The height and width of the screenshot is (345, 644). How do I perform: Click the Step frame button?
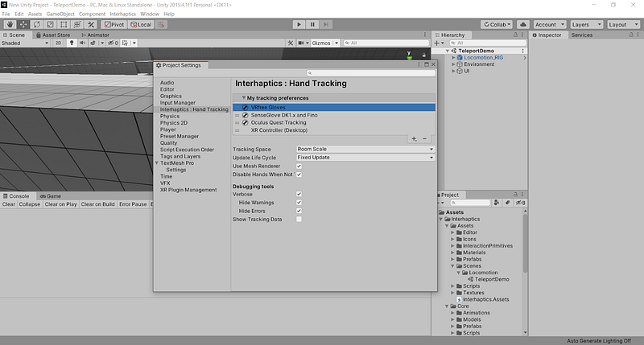point(326,25)
